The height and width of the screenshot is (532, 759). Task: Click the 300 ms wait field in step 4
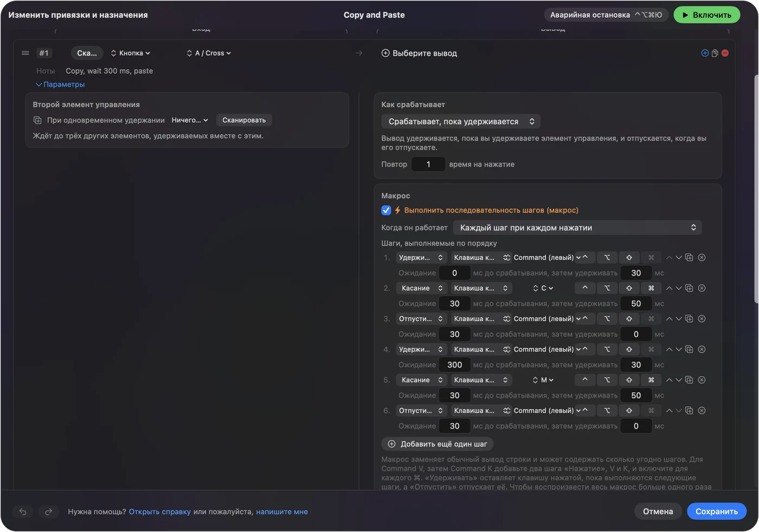point(455,365)
